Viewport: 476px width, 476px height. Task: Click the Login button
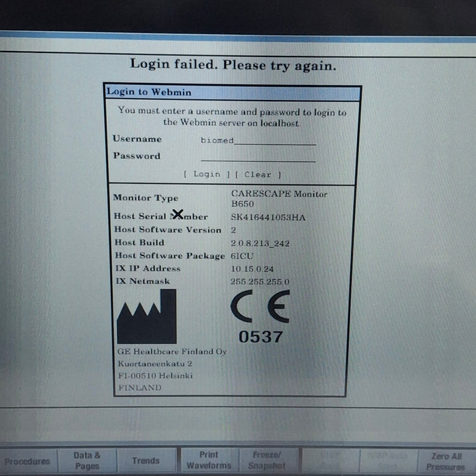[207, 174]
